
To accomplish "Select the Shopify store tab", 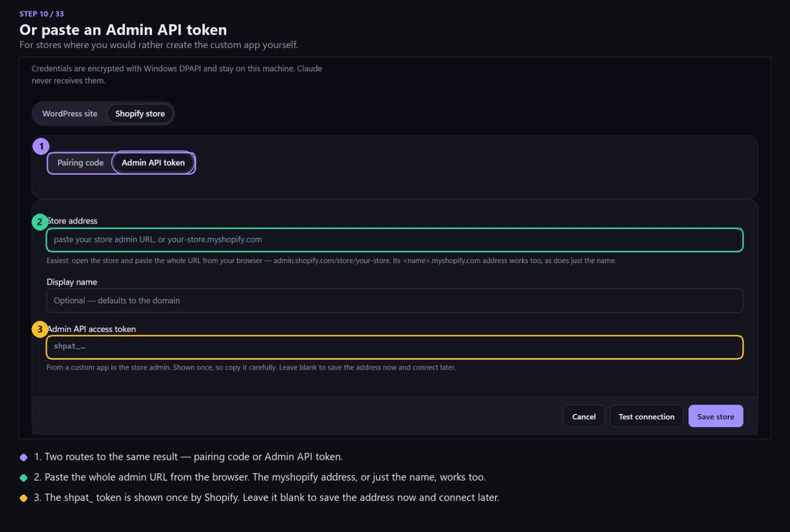I will click(x=140, y=114).
